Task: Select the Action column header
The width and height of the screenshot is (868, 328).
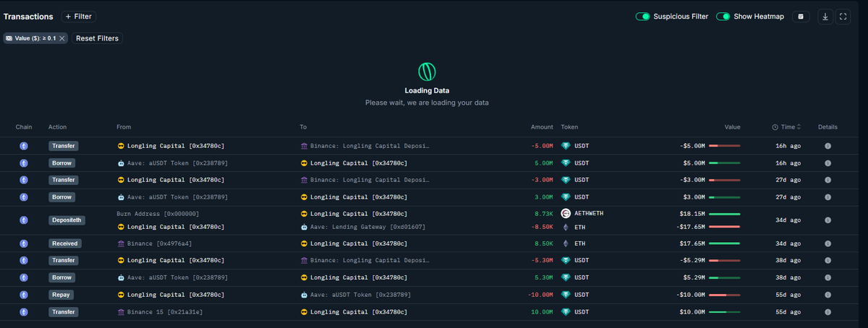Action: (57, 127)
